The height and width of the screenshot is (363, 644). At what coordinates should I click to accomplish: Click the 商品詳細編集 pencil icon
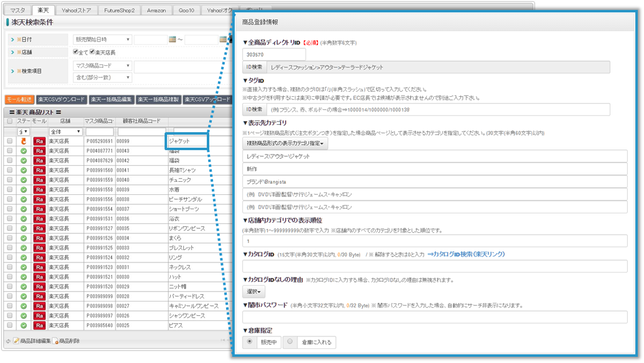coord(16,341)
